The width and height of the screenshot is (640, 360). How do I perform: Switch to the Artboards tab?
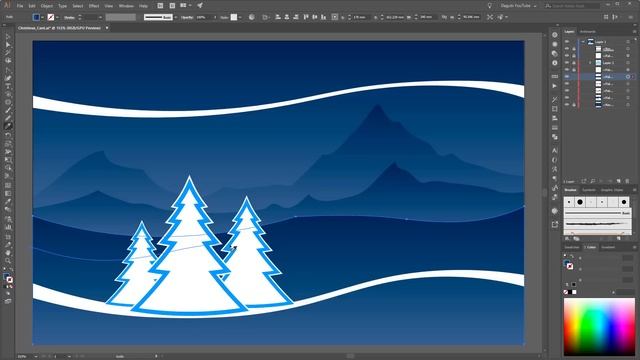point(588,31)
